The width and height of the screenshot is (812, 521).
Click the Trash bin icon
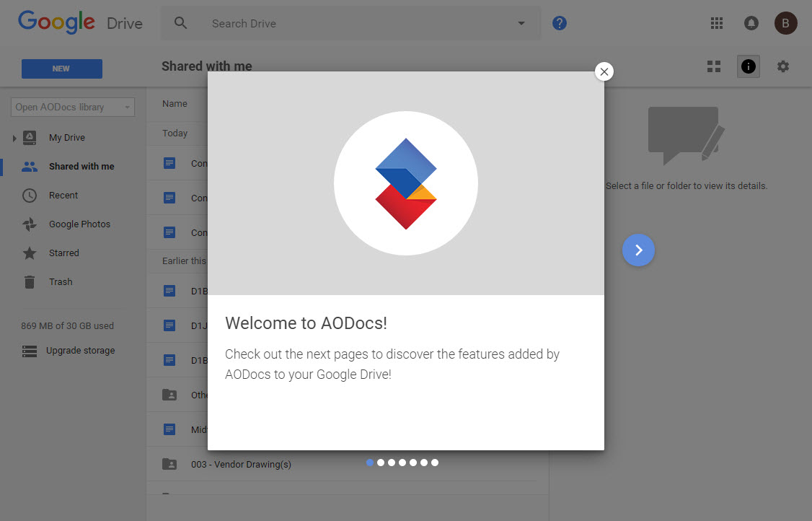(30, 282)
